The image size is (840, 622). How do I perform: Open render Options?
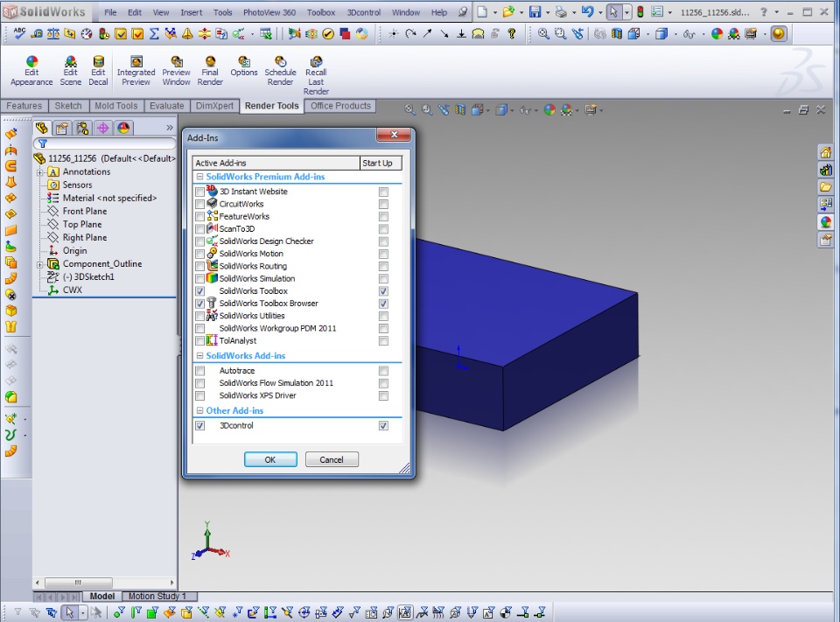click(244, 66)
